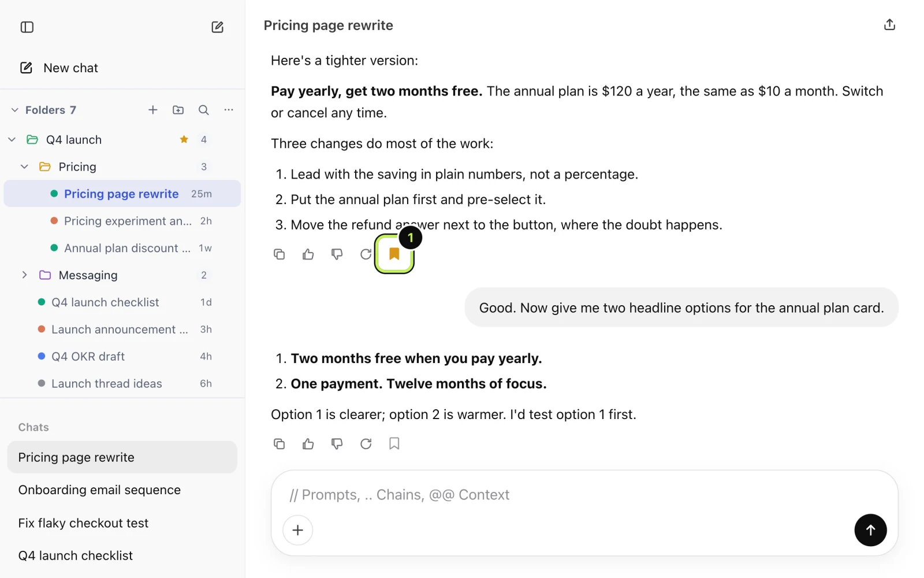Select Q4 launch checklist in folder tree
Viewport: 924px width, 578px height.
(122, 302)
